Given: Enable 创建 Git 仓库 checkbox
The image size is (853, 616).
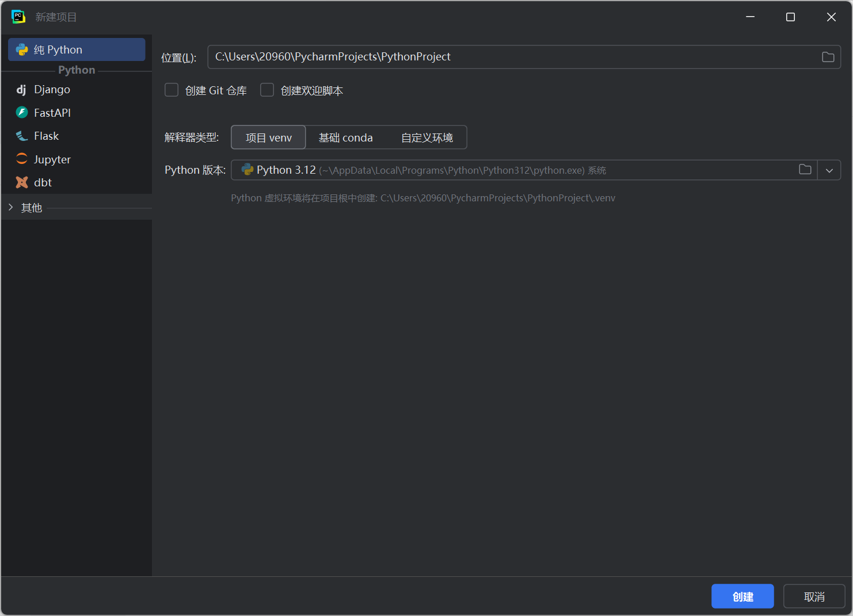Looking at the screenshot, I should tap(172, 90).
